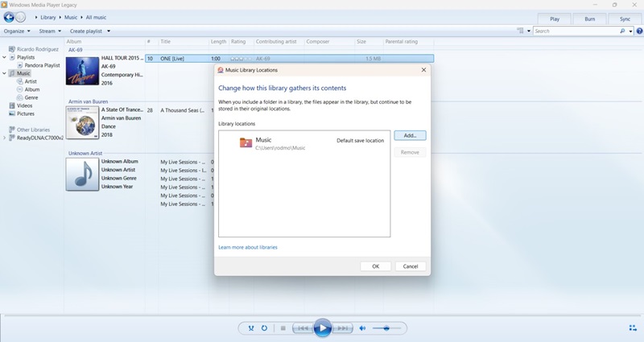Switch to the Play tab
Screen dimensions: 644x342
point(555,19)
